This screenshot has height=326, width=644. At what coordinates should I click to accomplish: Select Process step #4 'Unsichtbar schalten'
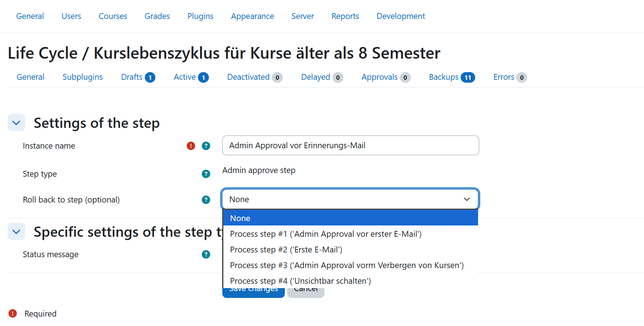(300, 281)
